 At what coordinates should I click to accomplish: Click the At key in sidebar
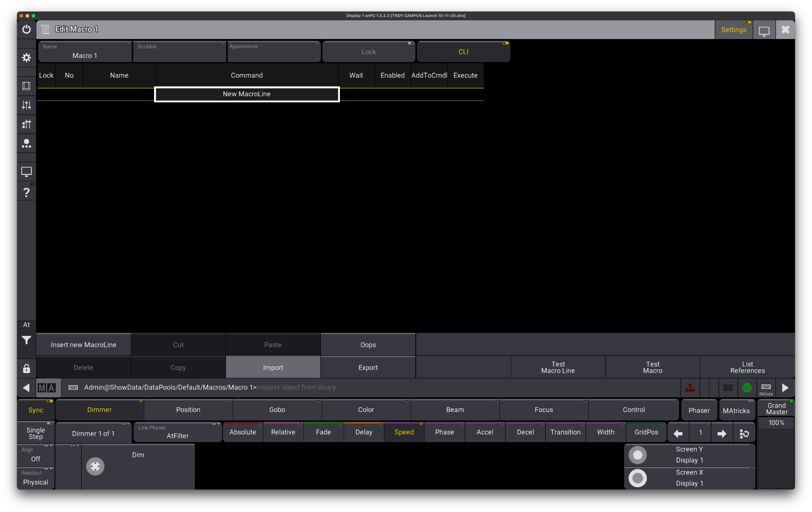click(x=26, y=325)
